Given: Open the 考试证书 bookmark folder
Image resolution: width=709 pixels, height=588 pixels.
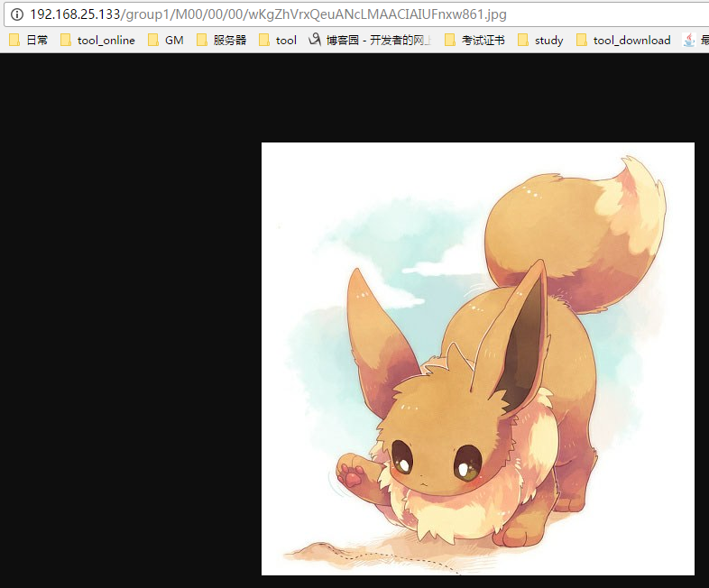Looking at the screenshot, I should (474, 41).
